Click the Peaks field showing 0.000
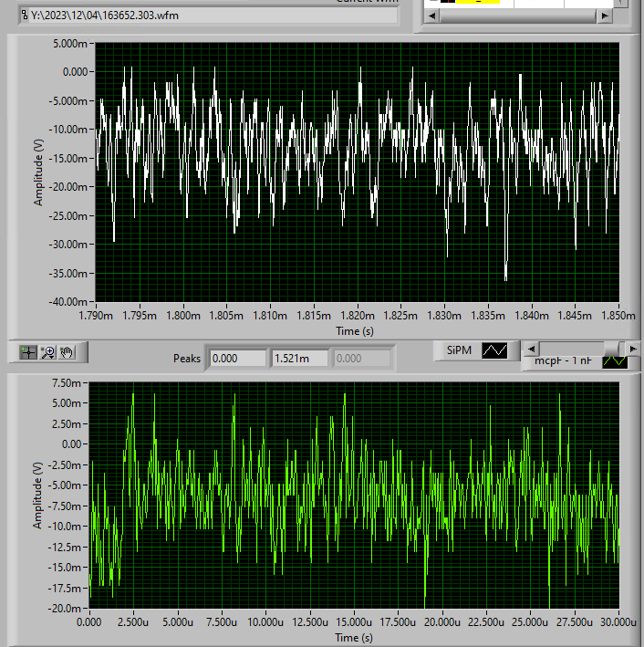The height and width of the screenshot is (647, 644). tap(237, 359)
